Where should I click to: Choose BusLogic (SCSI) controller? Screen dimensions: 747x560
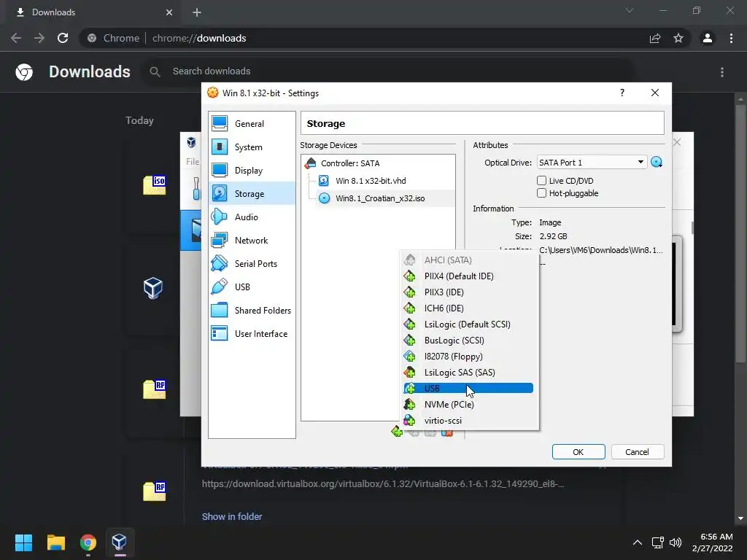tap(469, 341)
